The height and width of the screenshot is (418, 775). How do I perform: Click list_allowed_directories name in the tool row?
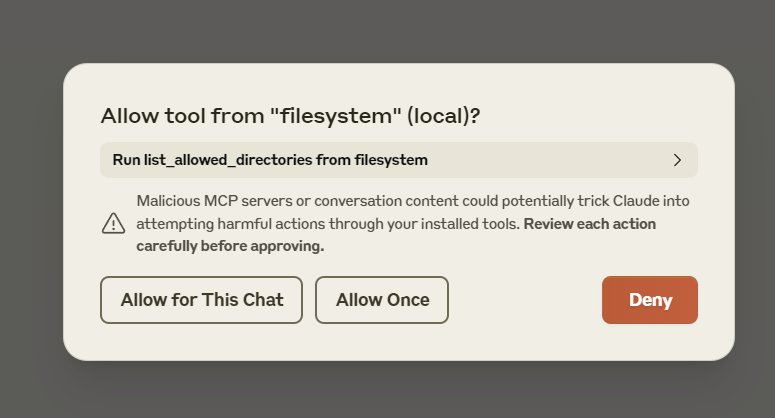click(228, 160)
